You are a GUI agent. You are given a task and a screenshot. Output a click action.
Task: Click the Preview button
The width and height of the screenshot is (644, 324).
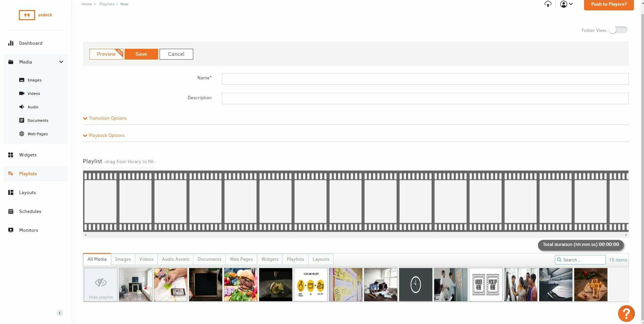pyautogui.click(x=106, y=54)
